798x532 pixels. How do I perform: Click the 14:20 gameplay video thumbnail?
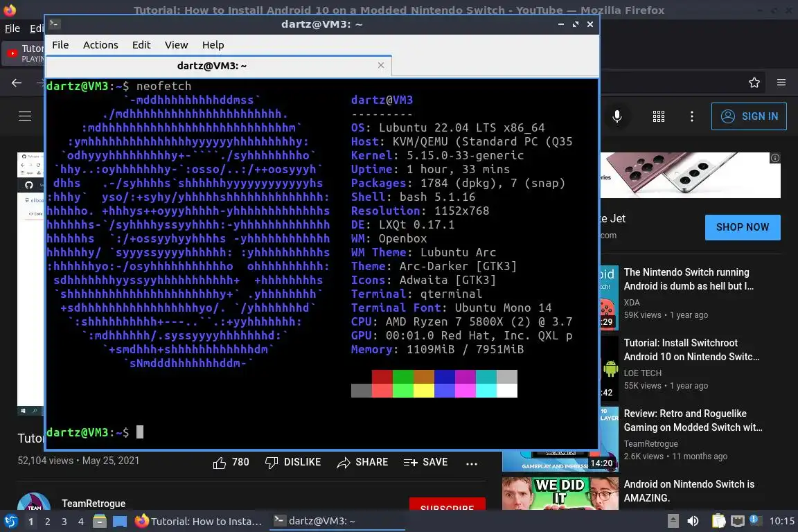(560, 461)
